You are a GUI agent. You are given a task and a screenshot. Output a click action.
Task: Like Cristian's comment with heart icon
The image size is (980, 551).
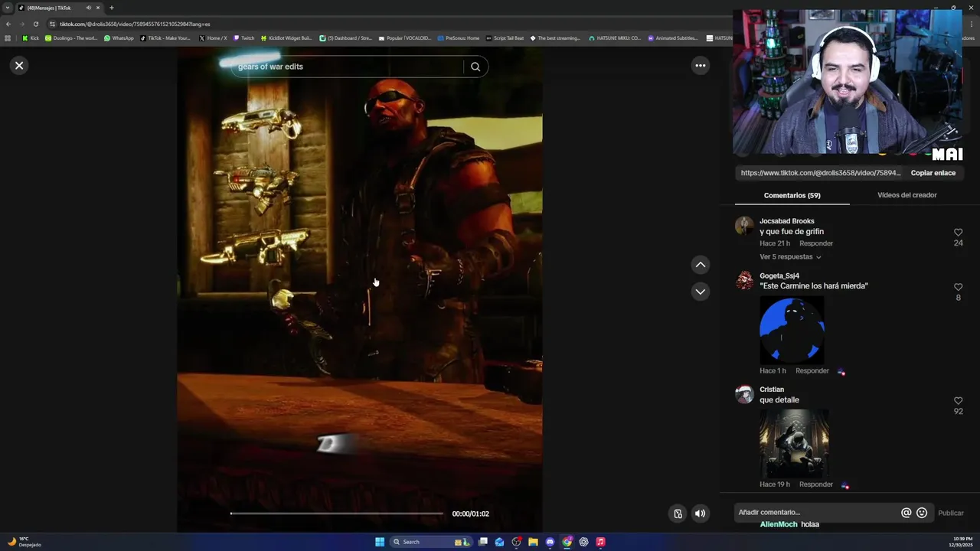coord(958,401)
